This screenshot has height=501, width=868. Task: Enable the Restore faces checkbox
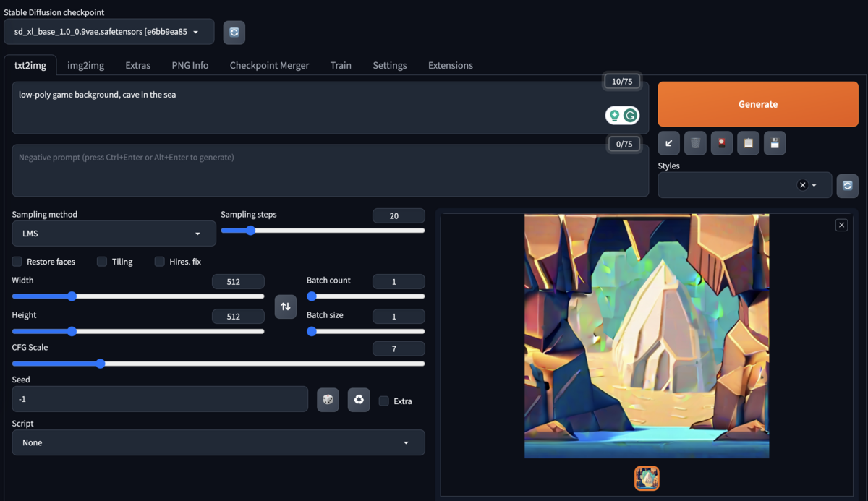point(16,262)
